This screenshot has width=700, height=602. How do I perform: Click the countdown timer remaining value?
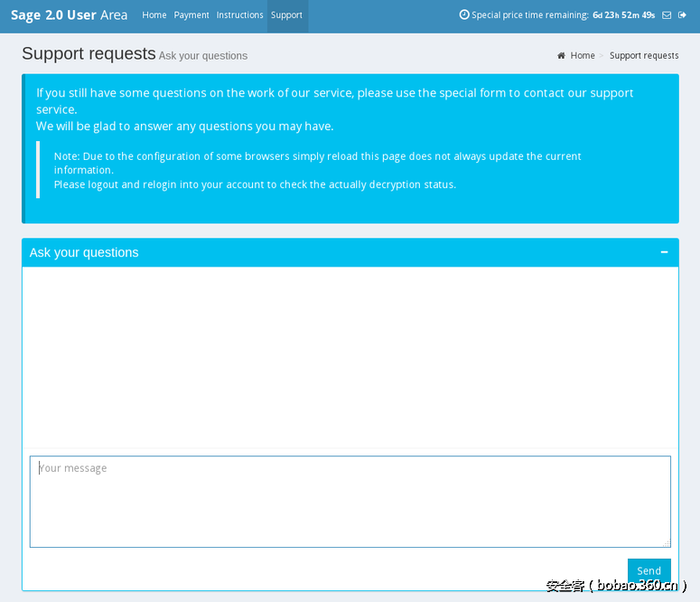coord(623,15)
